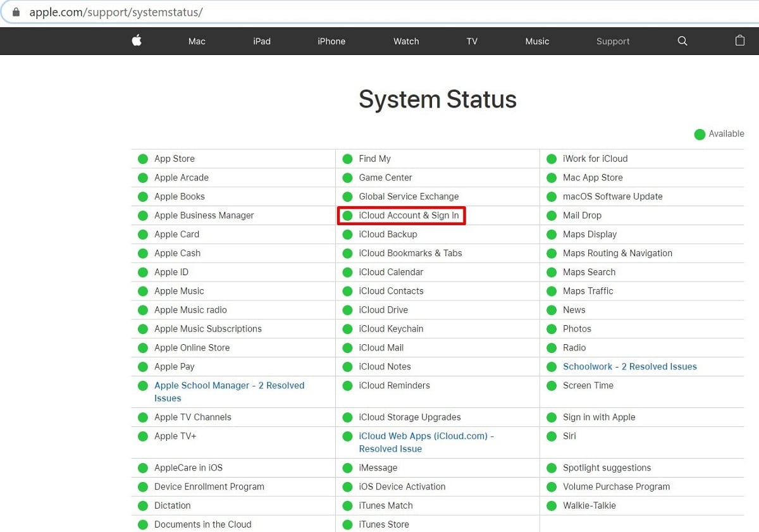Image resolution: width=759 pixels, height=532 pixels.
Task: Click the green dot beside Photos
Action: pyautogui.click(x=552, y=329)
